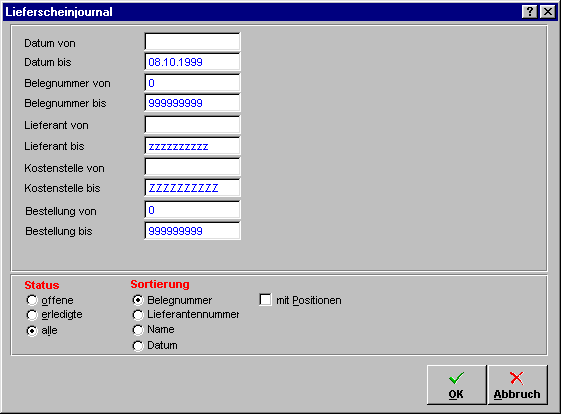This screenshot has width=561, height=414.
Task: Pick Name as the sorting option
Action: tap(138, 330)
